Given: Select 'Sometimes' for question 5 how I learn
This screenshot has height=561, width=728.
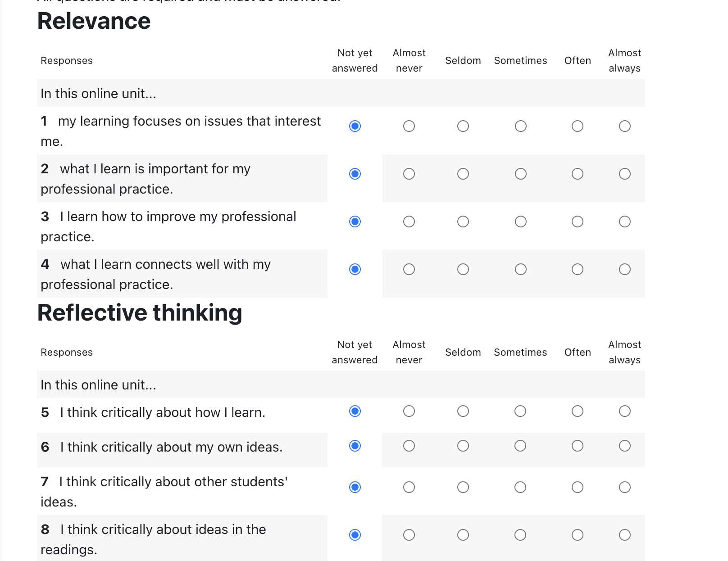Looking at the screenshot, I should 520,411.
